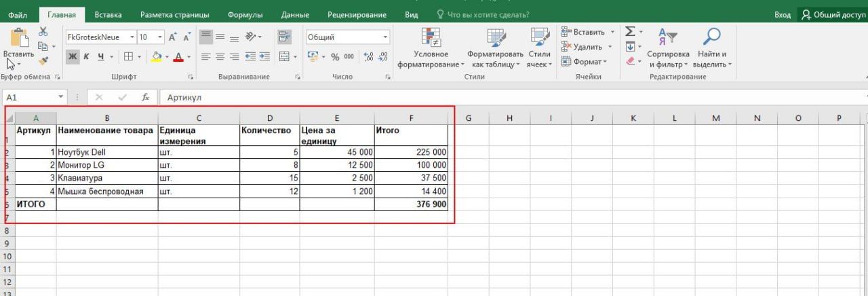Screen dimensions: 868x296
Task: Align cell text right
Action: (235, 56)
